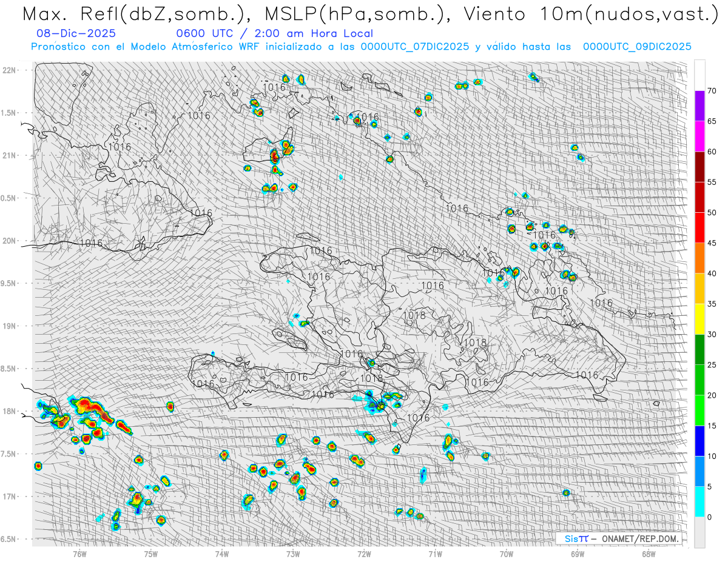Click the longitude axis label "70W"
The image size is (728, 562).
click(506, 554)
